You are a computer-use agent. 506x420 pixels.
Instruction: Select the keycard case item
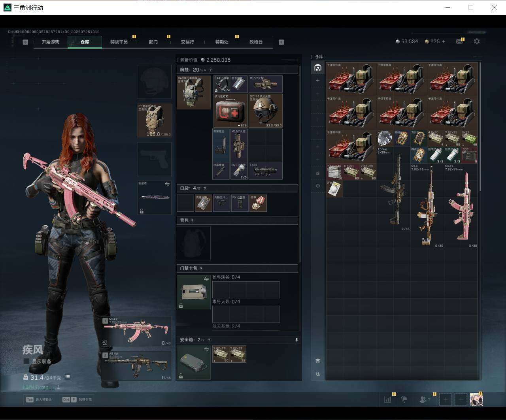point(194,292)
